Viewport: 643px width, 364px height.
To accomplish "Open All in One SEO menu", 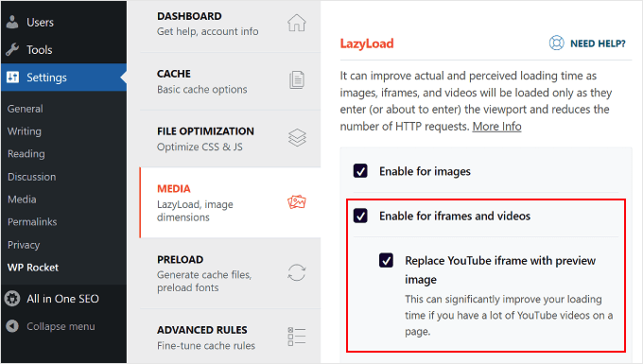I will [63, 299].
